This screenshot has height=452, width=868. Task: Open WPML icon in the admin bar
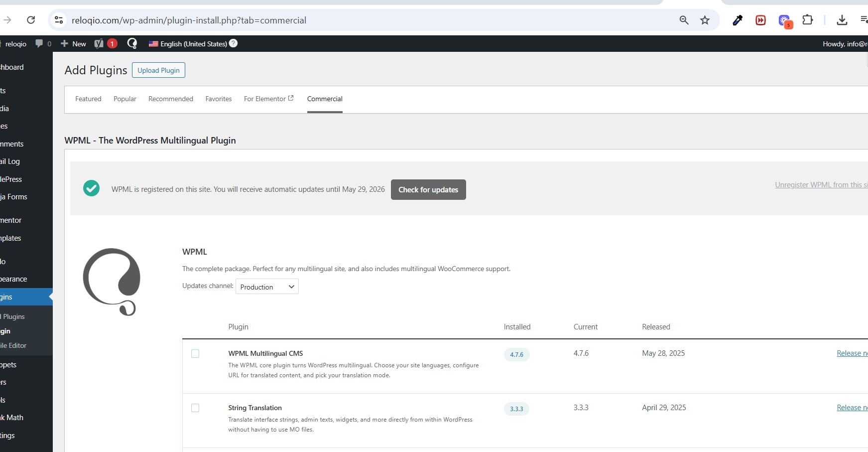[132, 44]
